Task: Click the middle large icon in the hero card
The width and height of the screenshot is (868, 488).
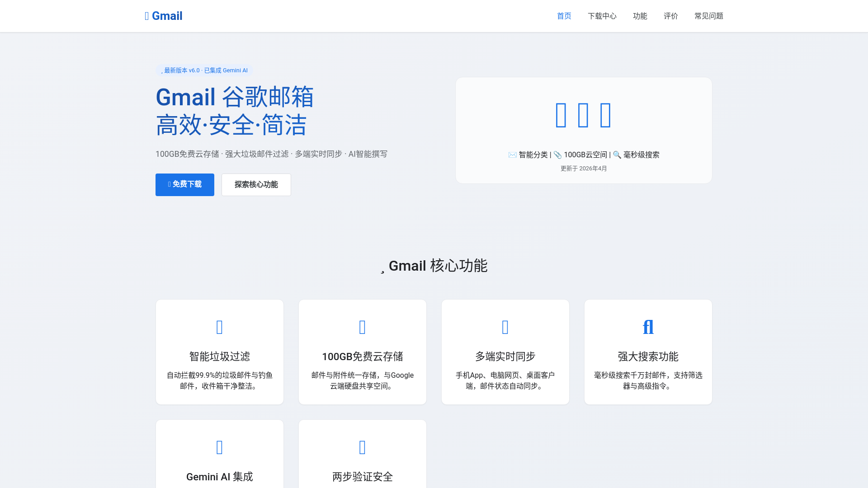Action: click(x=584, y=115)
